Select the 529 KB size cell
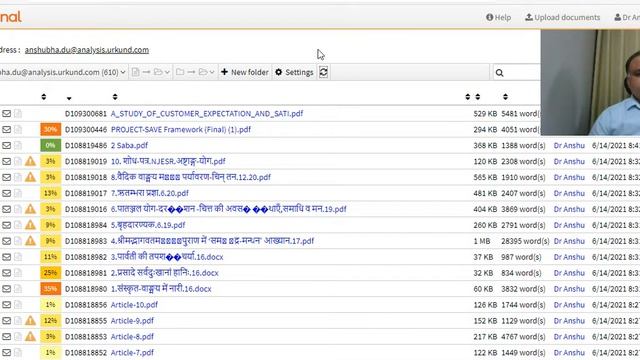Screen dimensions: 640x360 [x=485, y=113]
